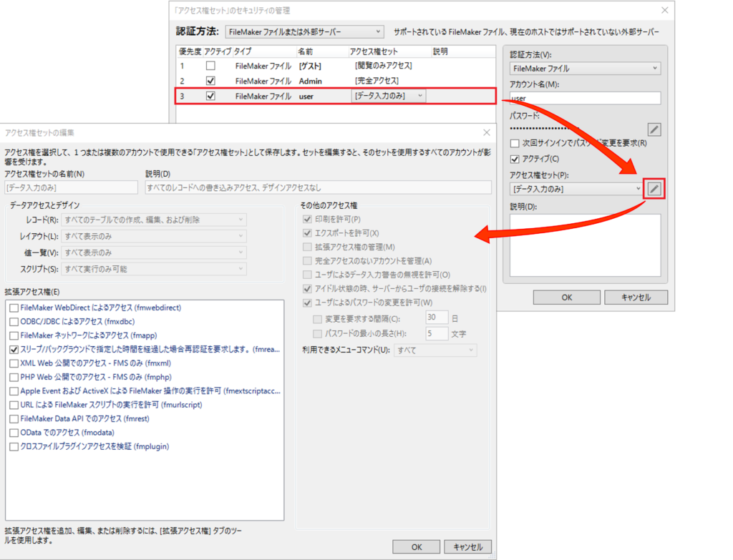The image size is (733, 560).
Task: Click the 説明(D) text area in the account panel
Action: click(585, 245)
